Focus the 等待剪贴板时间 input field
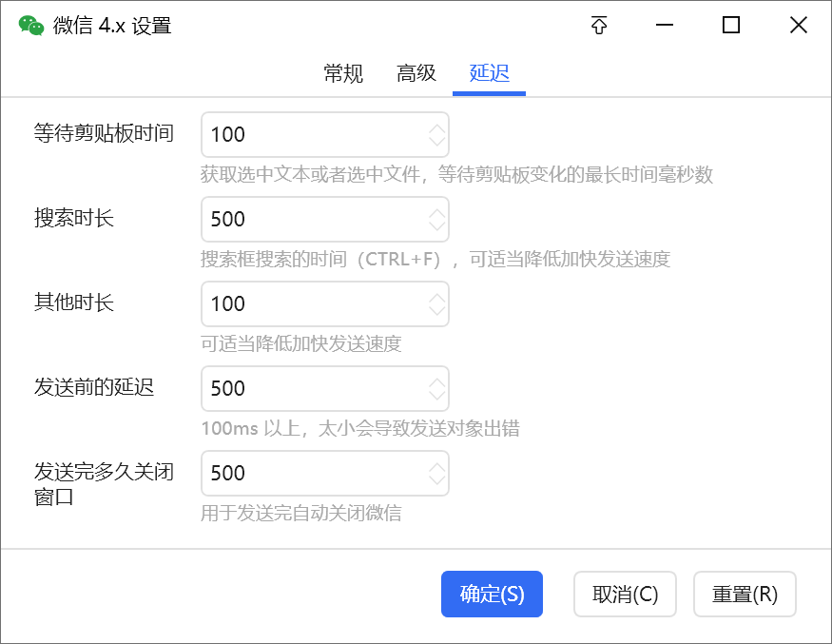832x644 pixels. (x=325, y=134)
